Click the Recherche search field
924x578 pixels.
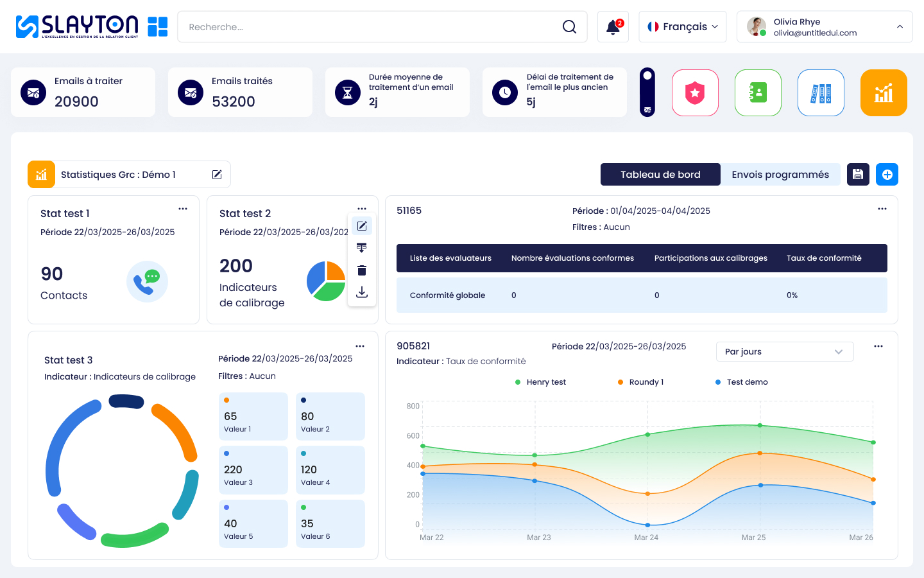[372, 27]
